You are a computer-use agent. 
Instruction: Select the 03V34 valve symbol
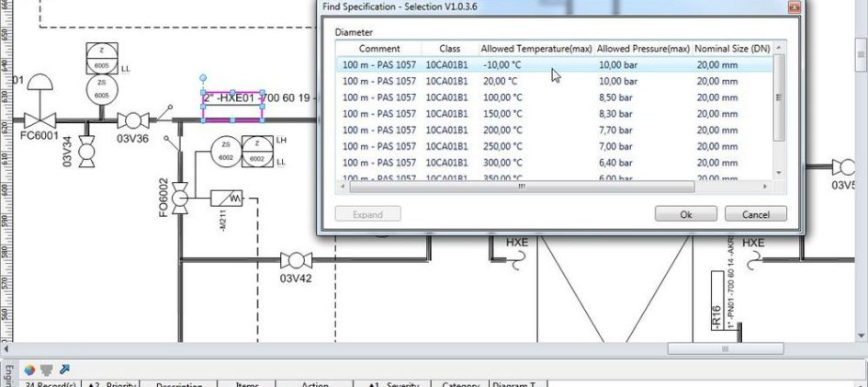(87, 149)
